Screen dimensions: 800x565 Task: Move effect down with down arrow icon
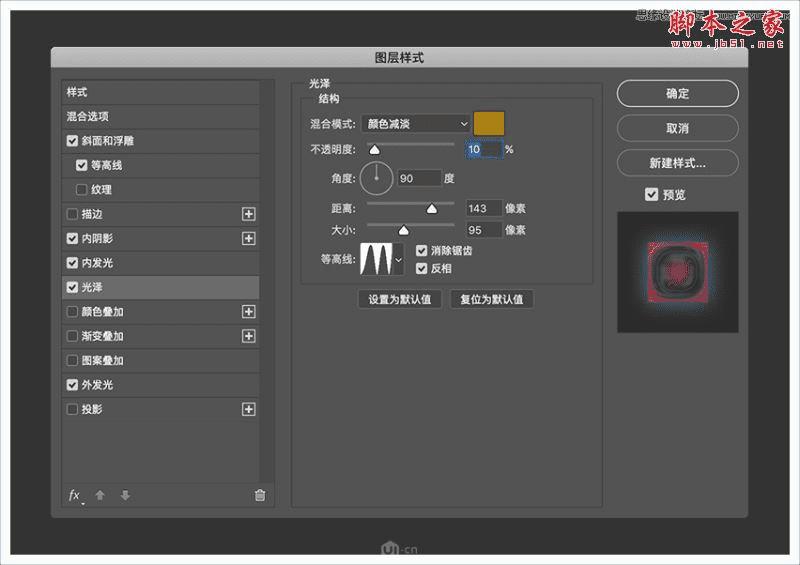[x=125, y=495]
